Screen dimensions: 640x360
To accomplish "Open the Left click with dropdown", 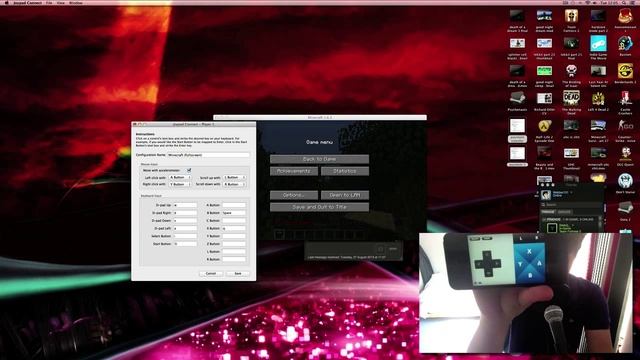I will pos(180,178).
